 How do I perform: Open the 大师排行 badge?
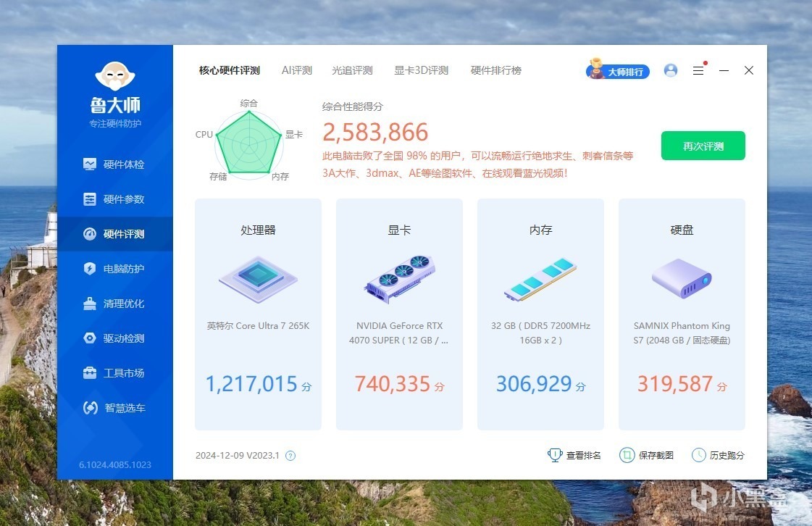pos(617,70)
